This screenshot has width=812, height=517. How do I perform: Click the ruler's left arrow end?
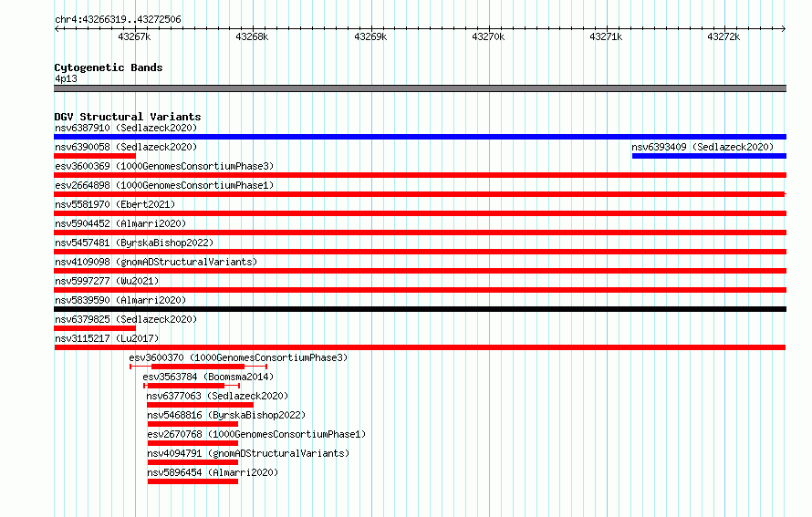tap(57, 28)
